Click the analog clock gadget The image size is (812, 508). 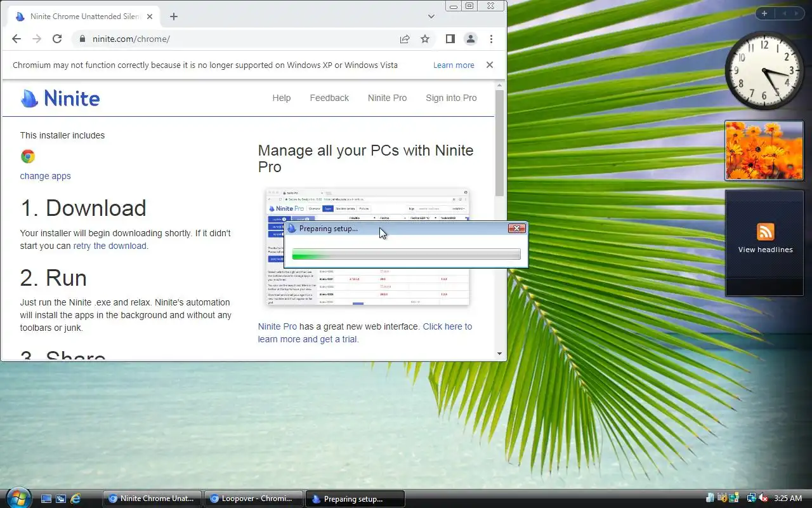click(764, 70)
